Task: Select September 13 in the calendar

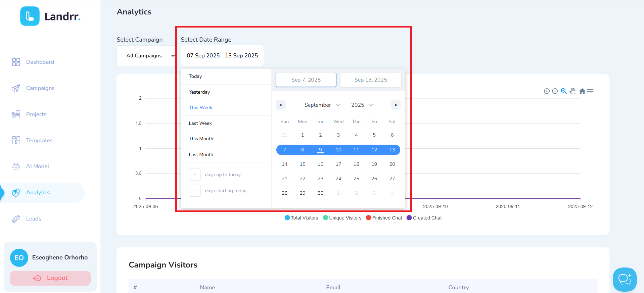Action: click(392, 150)
